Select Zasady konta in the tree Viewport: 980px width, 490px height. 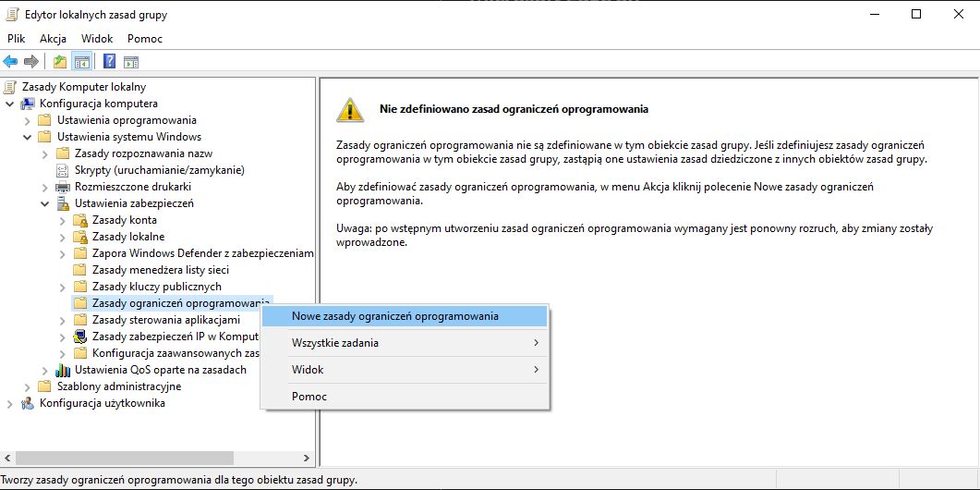point(124,220)
